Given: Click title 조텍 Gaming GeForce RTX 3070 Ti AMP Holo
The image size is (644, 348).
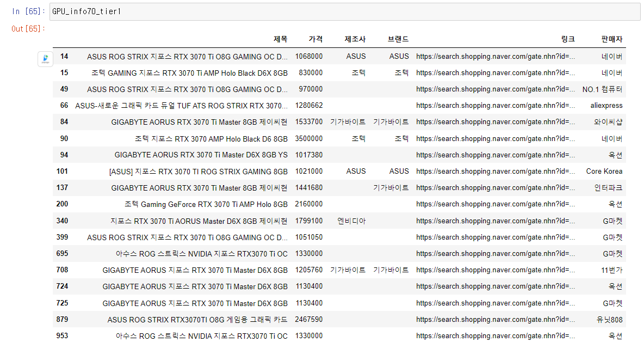Looking at the screenshot, I should click(x=206, y=204).
